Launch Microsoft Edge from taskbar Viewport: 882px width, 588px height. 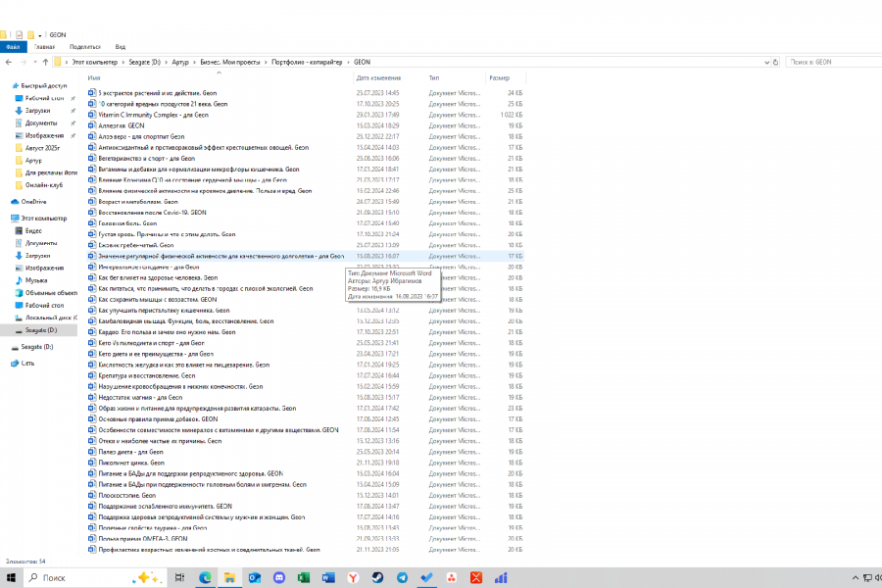pyautogui.click(x=205, y=578)
